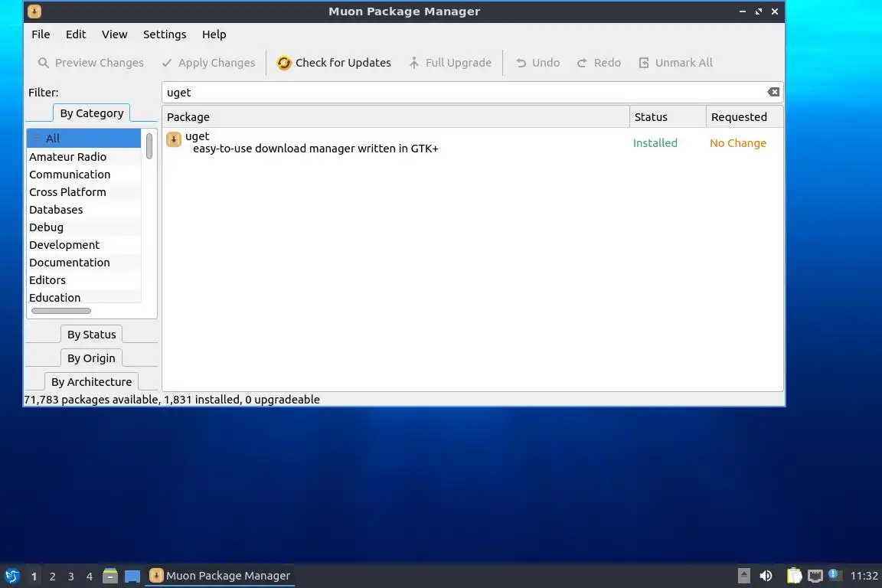Click Apply Changes in the toolbar
The image size is (882, 588).
click(x=208, y=63)
